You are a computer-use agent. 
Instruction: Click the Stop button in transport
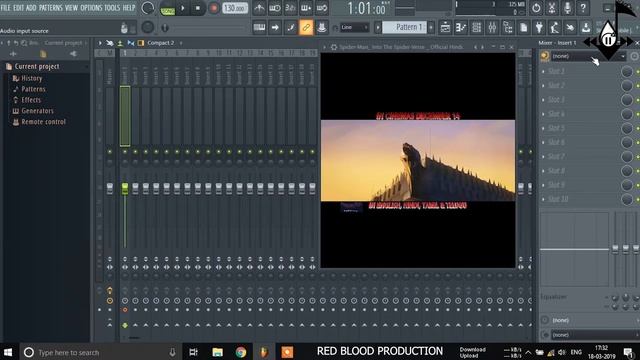[198, 8]
